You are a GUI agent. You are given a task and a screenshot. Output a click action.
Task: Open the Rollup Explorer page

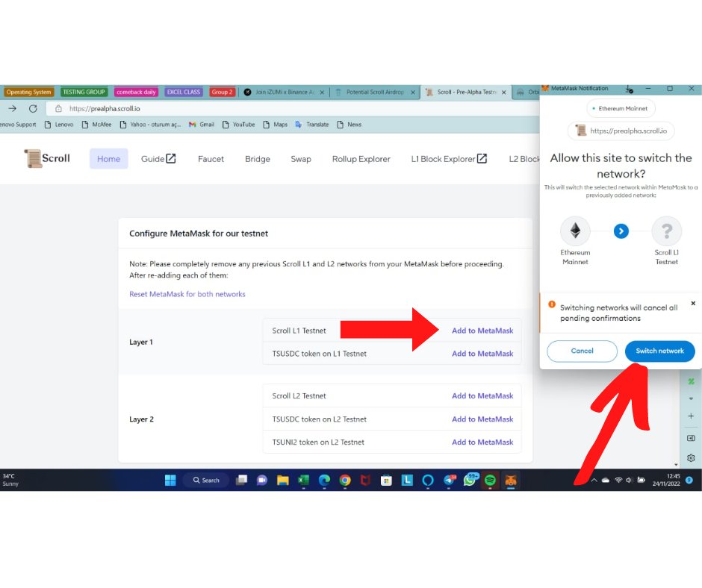pyautogui.click(x=361, y=159)
